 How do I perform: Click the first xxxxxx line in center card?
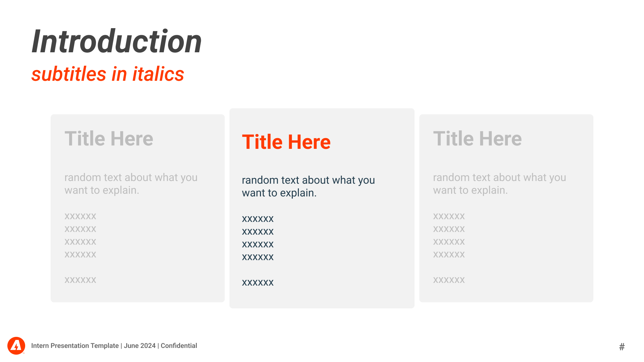tap(258, 219)
